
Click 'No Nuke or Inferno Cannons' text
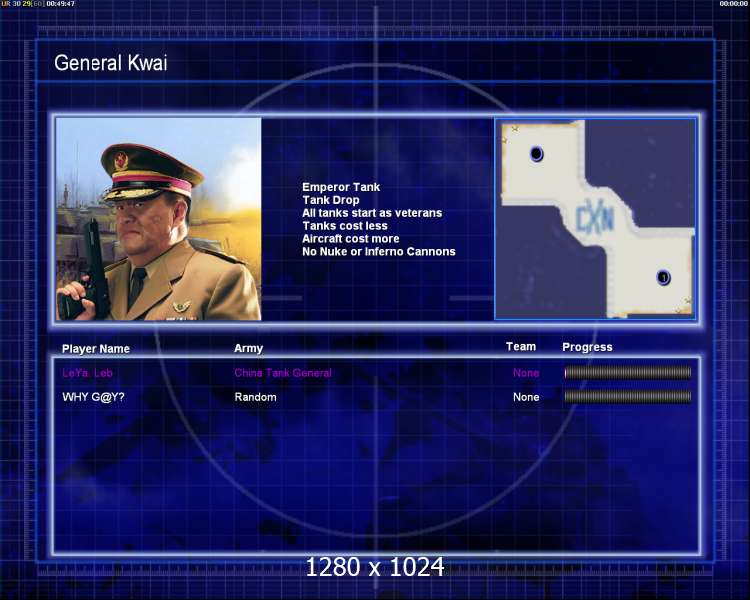(379, 252)
